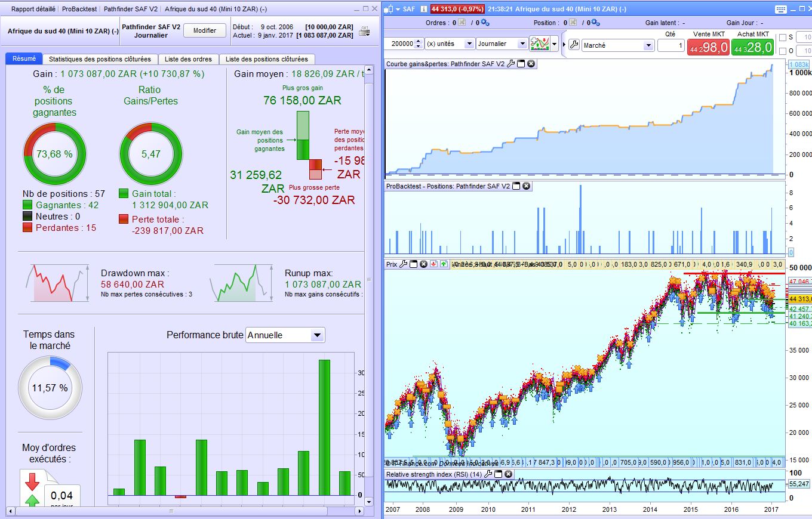Open the order settings gears icon beside Ordres
Image resolution: width=812 pixels, height=519 pixels.
point(485,23)
